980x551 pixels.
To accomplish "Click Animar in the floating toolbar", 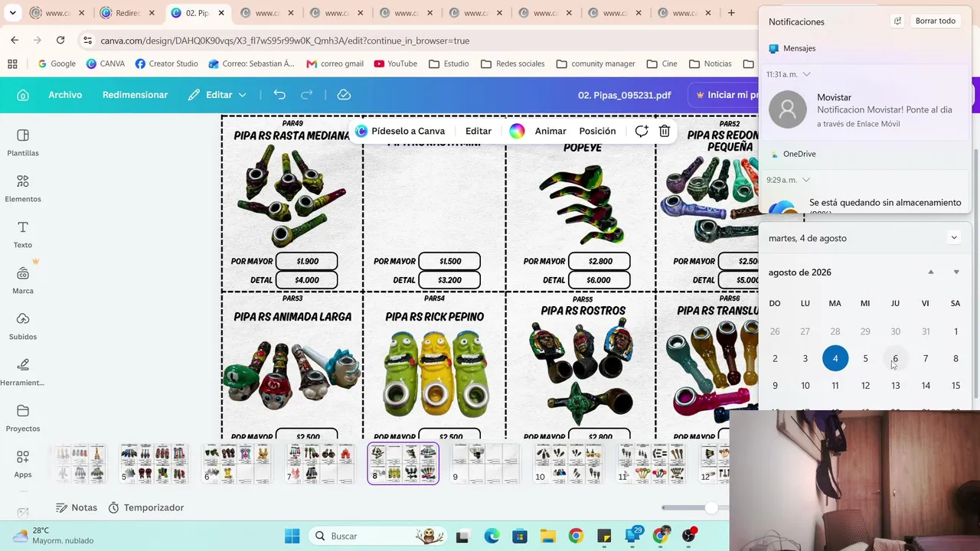I will pos(550,131).
